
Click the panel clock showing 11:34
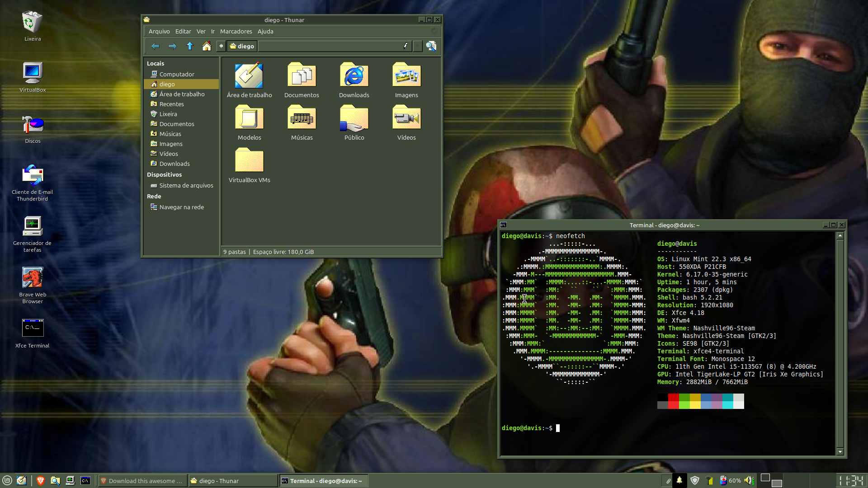click(x=851, y=480)
